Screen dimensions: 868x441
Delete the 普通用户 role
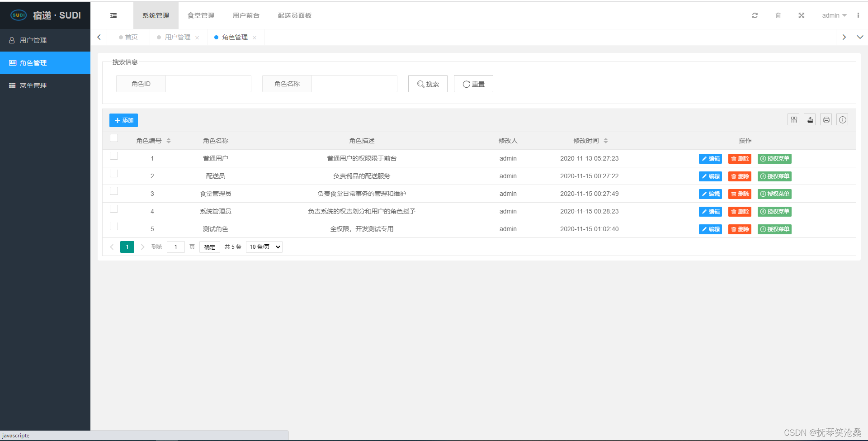pyautogui.click(x=740, y=159)
